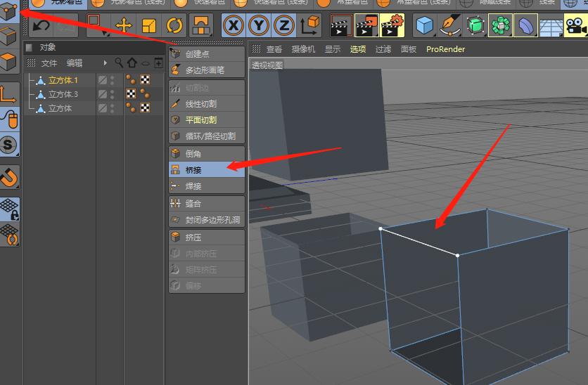Screen dimensions: 588x385
Task: Toggle visibility dots for 立方体.1
Action: (112, 80)
